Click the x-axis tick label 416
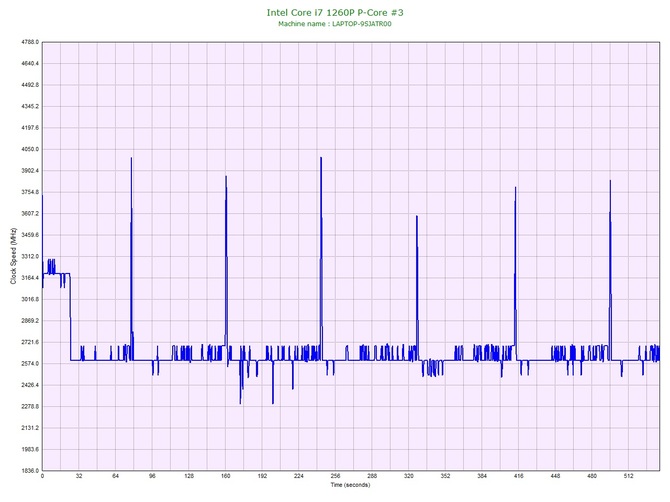The width and height of the screenshot is (670, 502). [x=519, y=476]
